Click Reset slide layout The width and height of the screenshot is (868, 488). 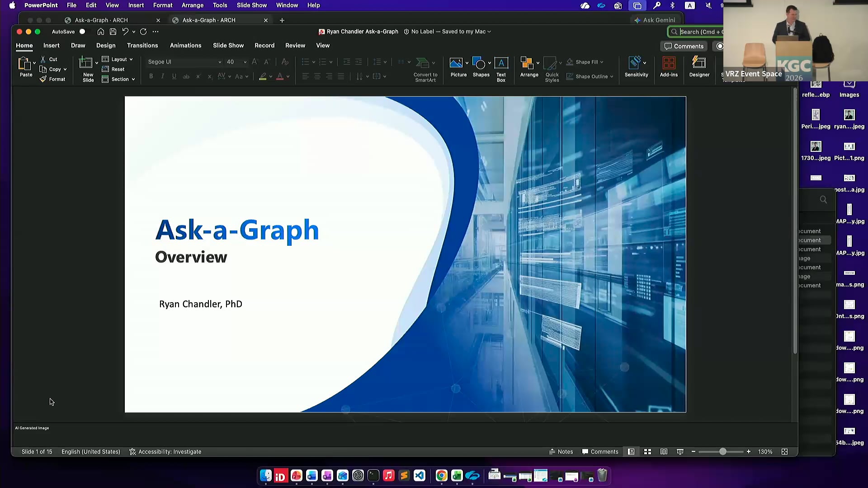pyautogui.click(x=113, y=69)
